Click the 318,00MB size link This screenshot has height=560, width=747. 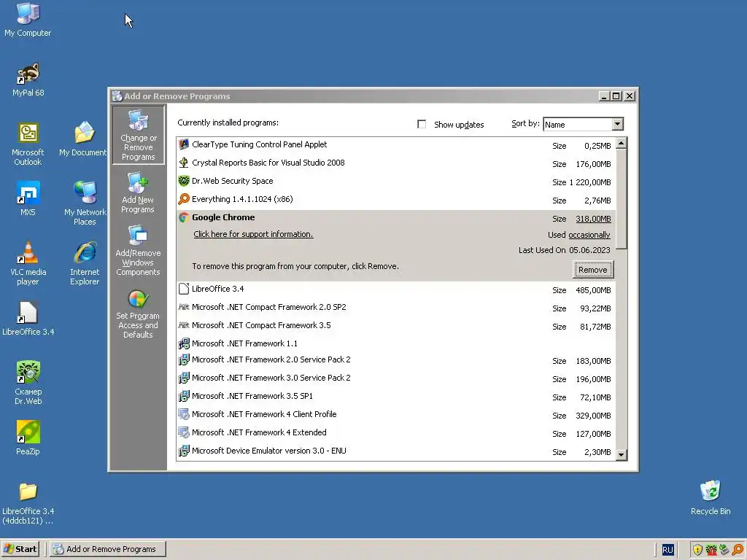pyautogui.click(x=593, y=219)
